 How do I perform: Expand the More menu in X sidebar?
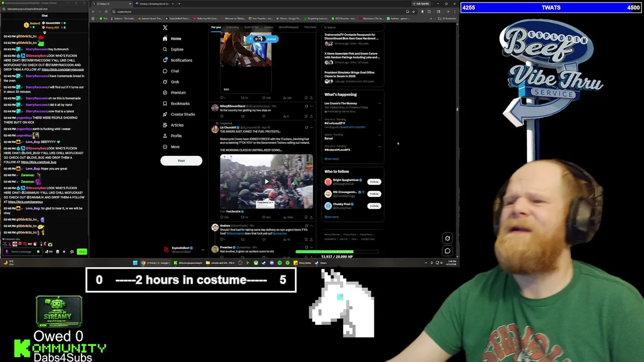click(171, 147)
